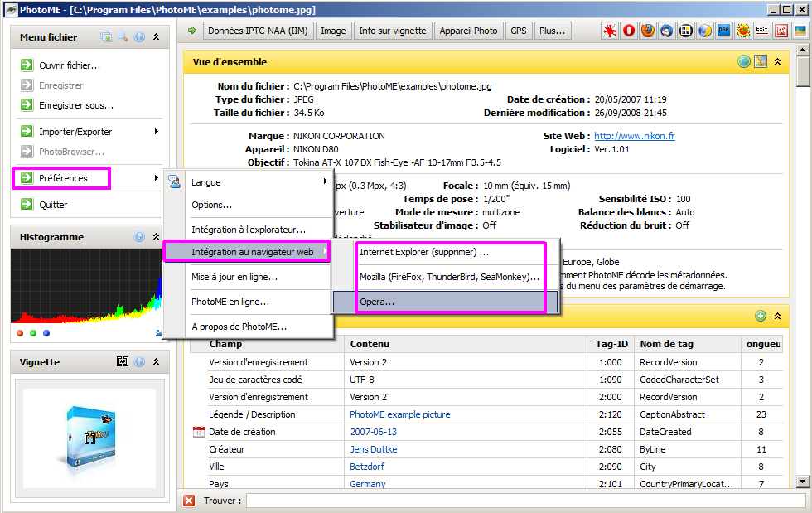812x513 pixels.
Task: Click the black circle grid toolbar icon
Action: tap(686, 31)
